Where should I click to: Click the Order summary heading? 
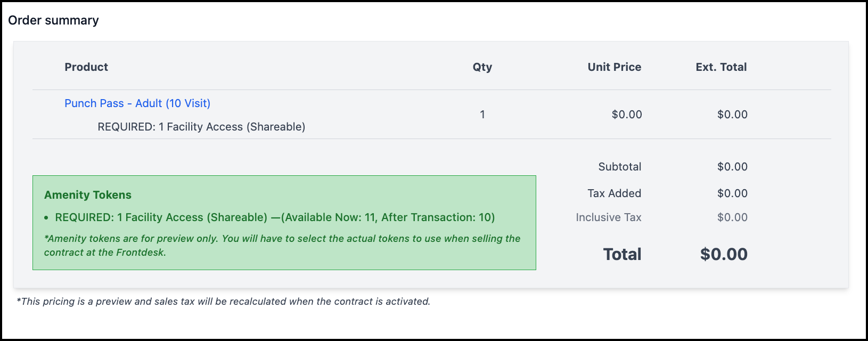coord(53,20)
